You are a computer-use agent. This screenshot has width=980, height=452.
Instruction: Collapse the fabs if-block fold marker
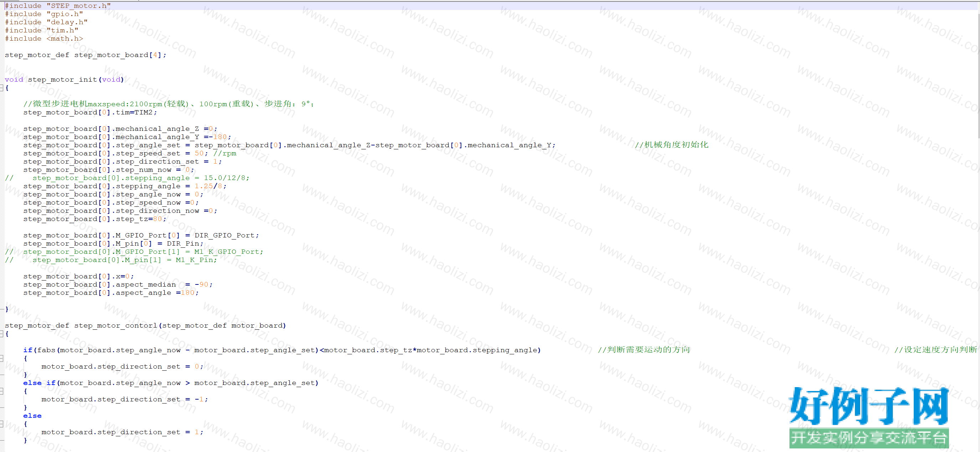click(1, 358)
